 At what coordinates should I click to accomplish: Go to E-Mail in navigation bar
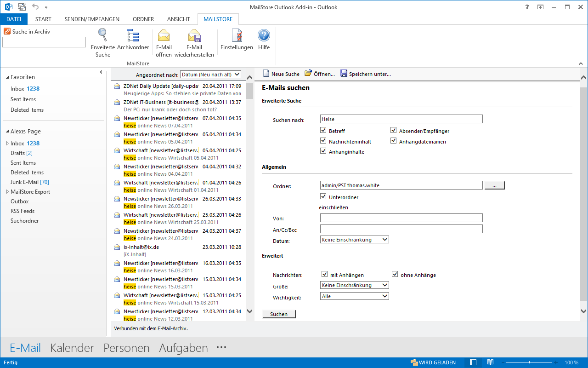coord(25,348)
